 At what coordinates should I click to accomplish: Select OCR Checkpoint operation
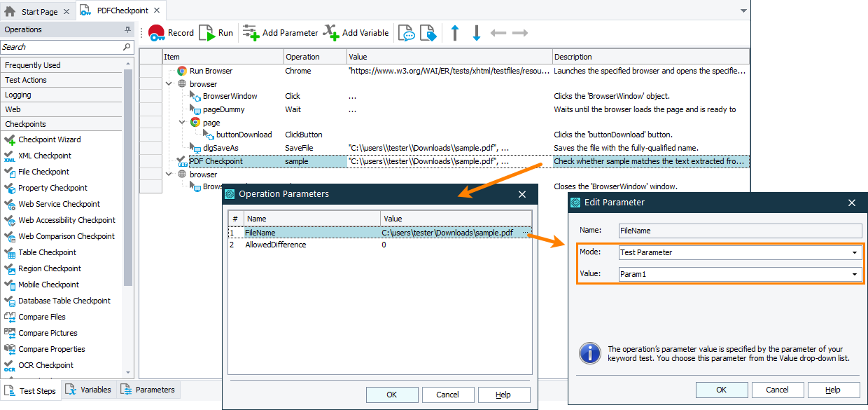click(45, 365)
